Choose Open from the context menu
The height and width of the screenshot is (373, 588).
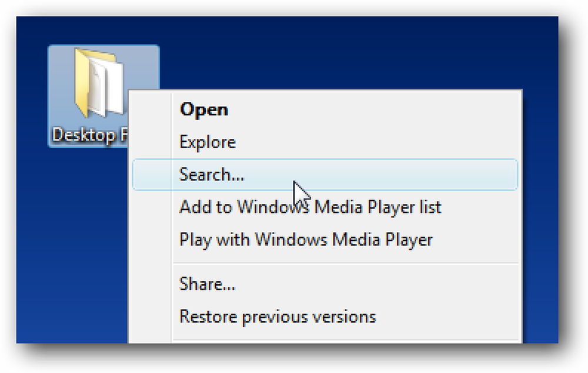[325, 109]
